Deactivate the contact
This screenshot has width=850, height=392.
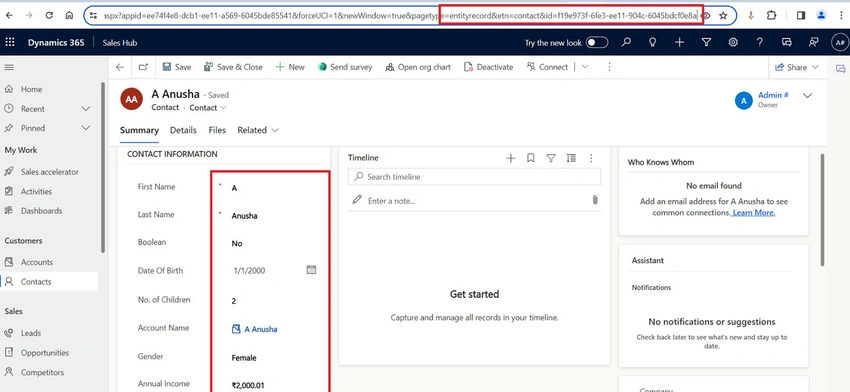point(488,67)
